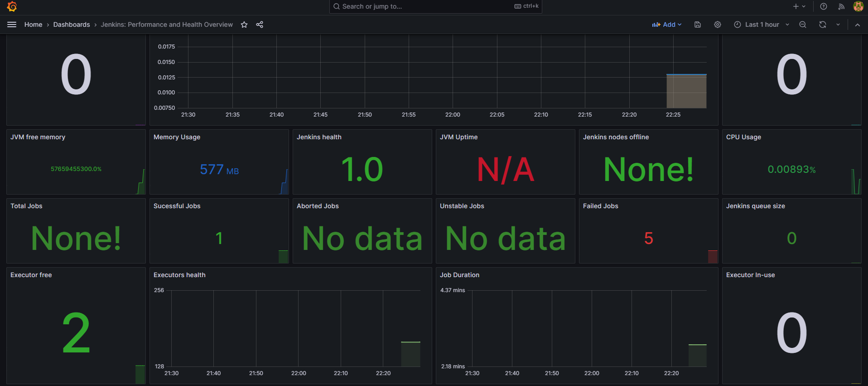Click the 57659455300.0% JVM memory value

point(76,169)
